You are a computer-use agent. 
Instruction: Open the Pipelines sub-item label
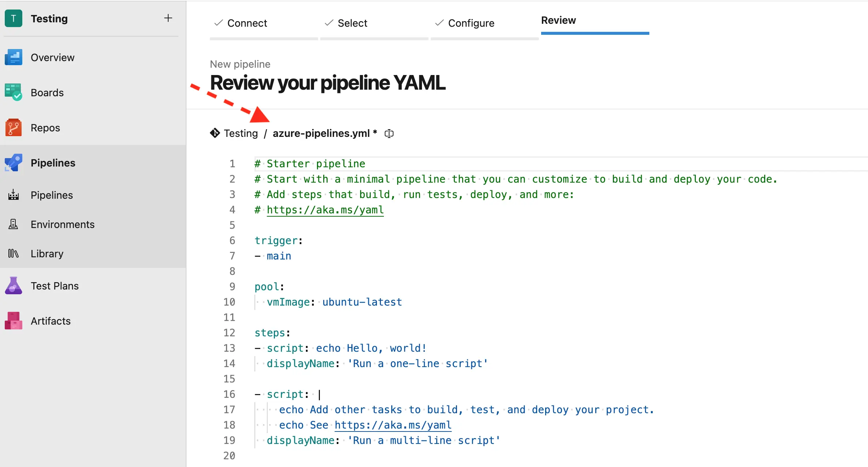pos(52,195)
